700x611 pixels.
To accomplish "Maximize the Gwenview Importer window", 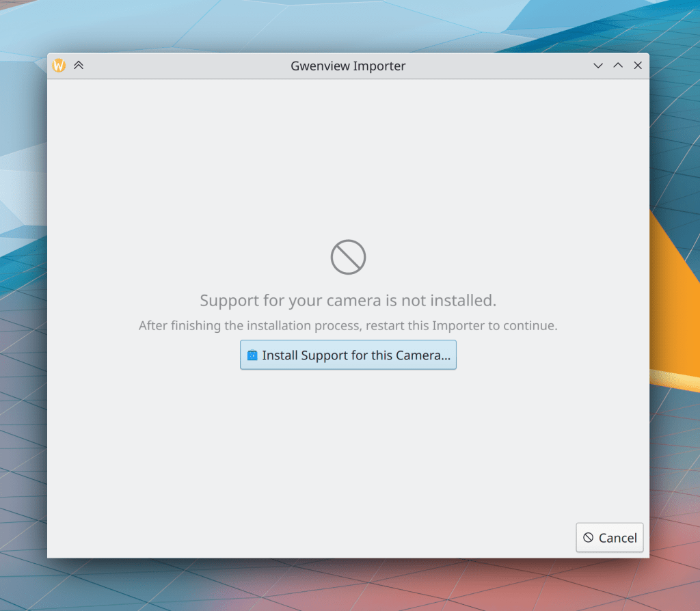I will tap(618, 66).
